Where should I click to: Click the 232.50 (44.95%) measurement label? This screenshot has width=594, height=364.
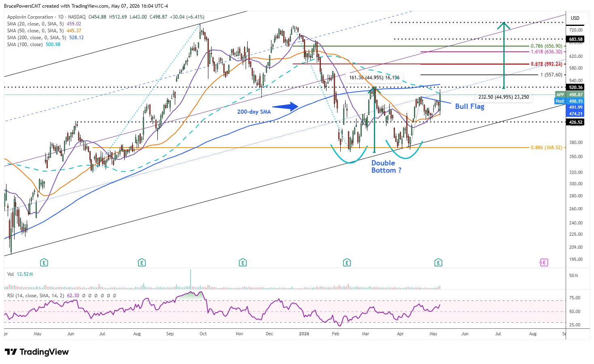point(504,97)
